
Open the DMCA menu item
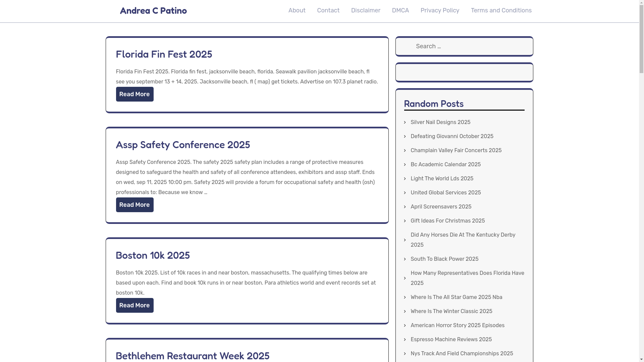tap(400, 10)
